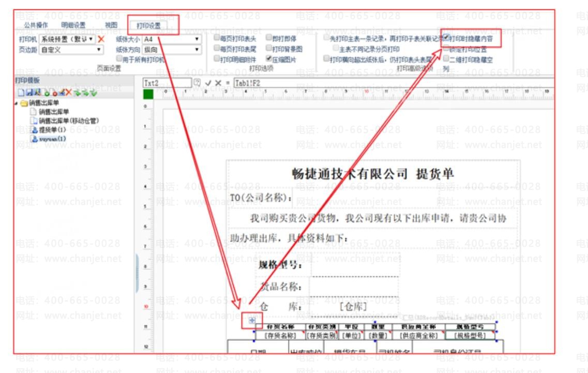Click the TO(公司名称): label
588x373 pixels.
pyautogui.click(x=261, y=198)
